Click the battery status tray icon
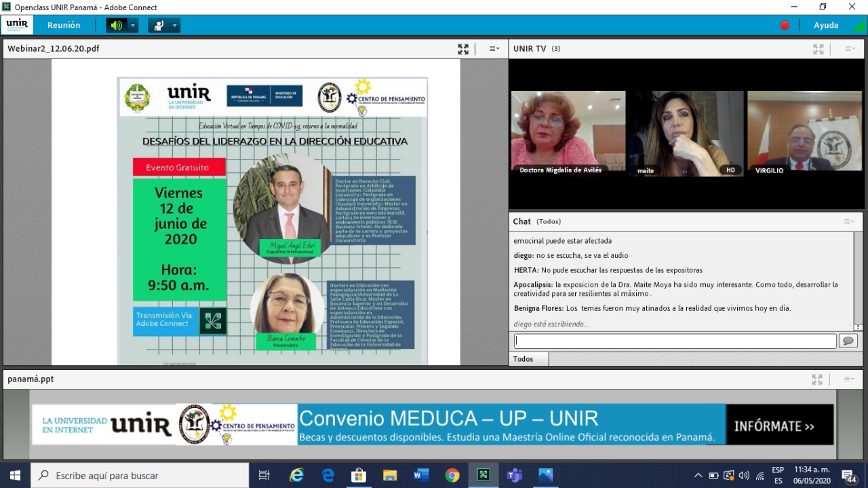The image size is (868, 488). 713,476
